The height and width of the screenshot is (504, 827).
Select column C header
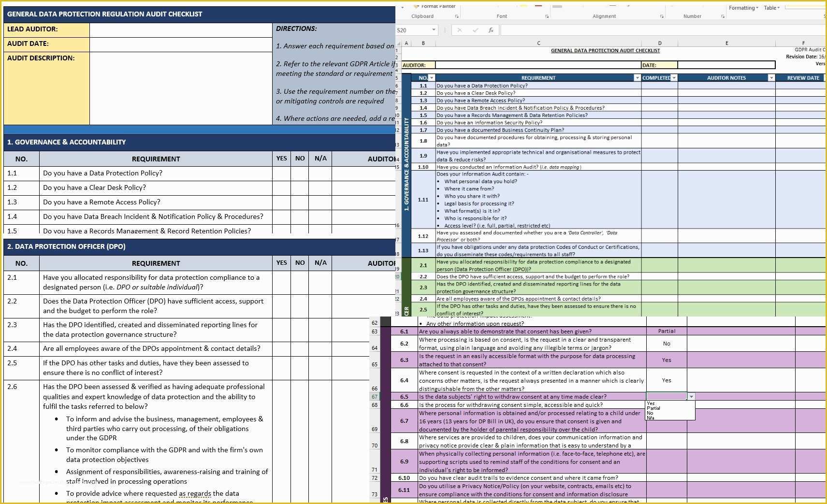538,43
